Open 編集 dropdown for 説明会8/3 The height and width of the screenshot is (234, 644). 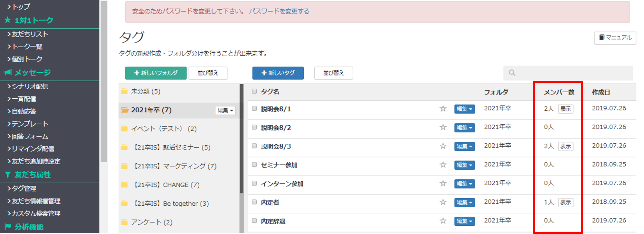464,146
